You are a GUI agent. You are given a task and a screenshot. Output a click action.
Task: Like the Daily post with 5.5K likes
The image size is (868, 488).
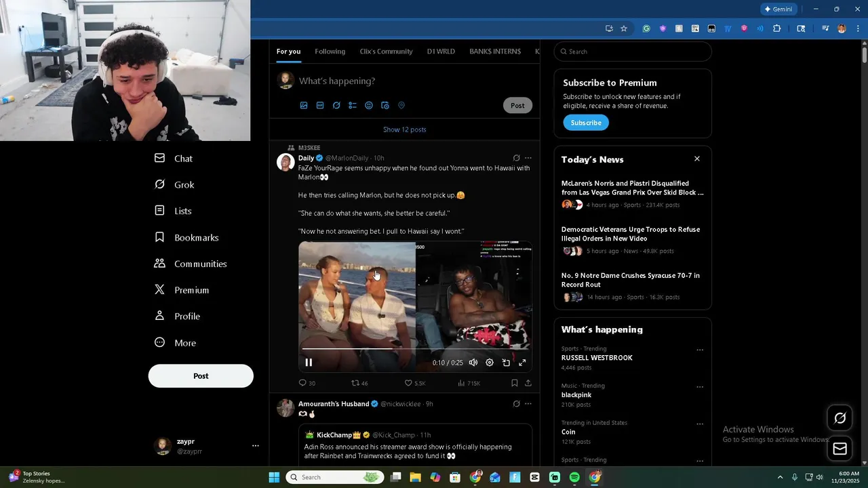pyautogui.click(x=415, y=383)
